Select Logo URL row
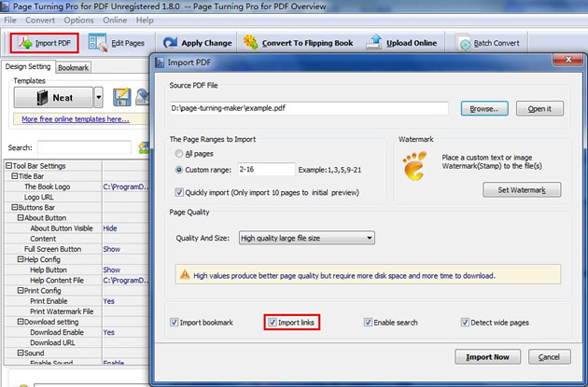 [x=77, y=197]
